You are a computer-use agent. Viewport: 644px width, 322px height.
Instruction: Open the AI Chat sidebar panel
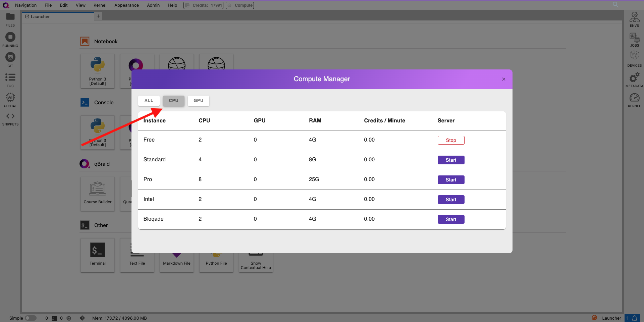point(10,100)
